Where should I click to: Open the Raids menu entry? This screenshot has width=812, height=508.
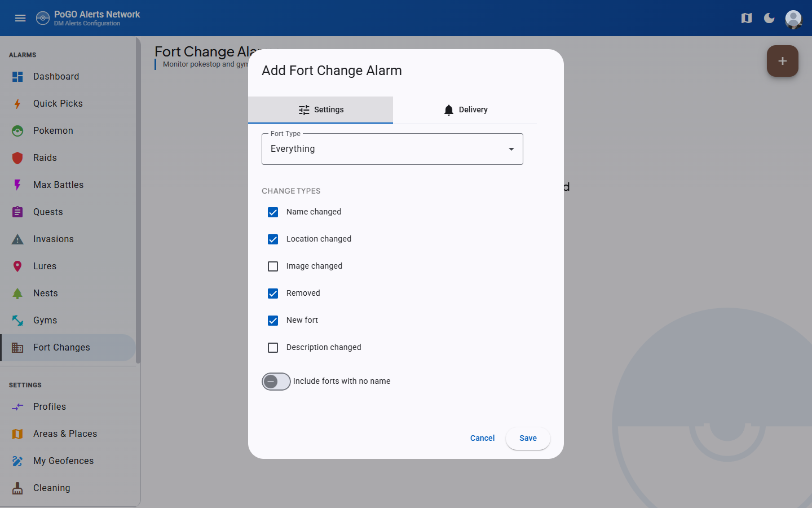pos(68,158)
